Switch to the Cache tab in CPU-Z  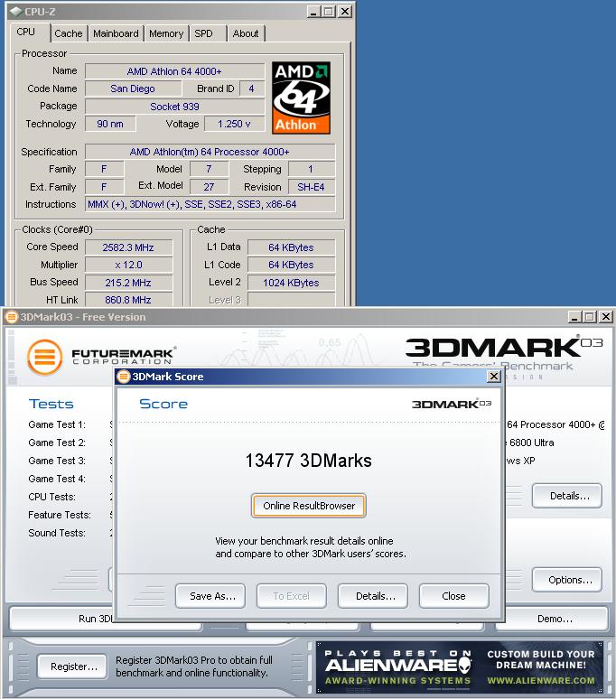[69, 33]
